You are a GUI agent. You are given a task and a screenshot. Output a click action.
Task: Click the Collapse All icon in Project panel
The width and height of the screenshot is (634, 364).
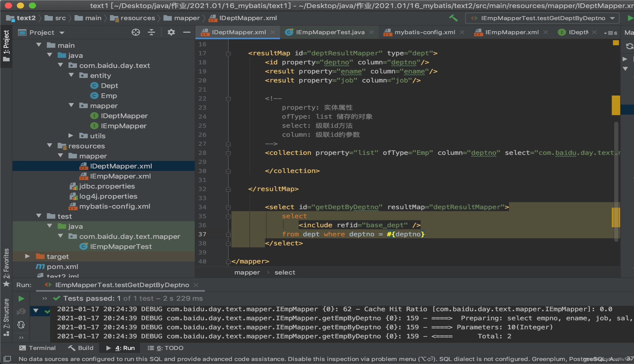(151, 32)
